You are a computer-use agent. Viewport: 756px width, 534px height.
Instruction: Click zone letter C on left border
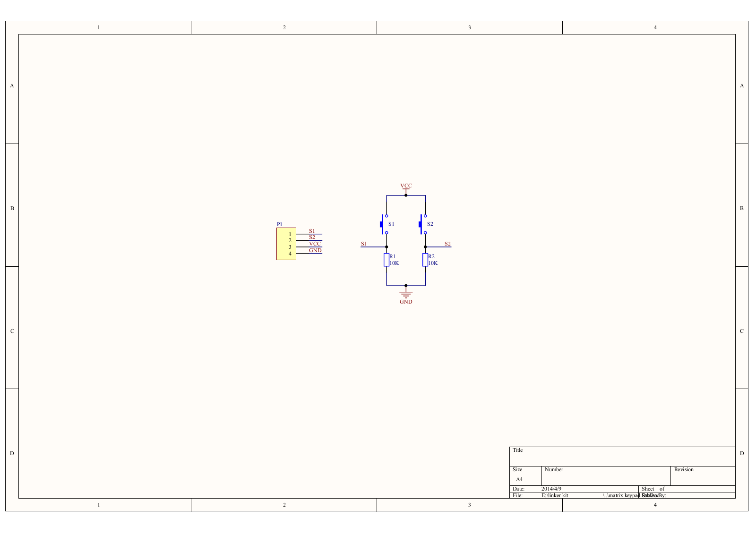click(x=12, y=331)
